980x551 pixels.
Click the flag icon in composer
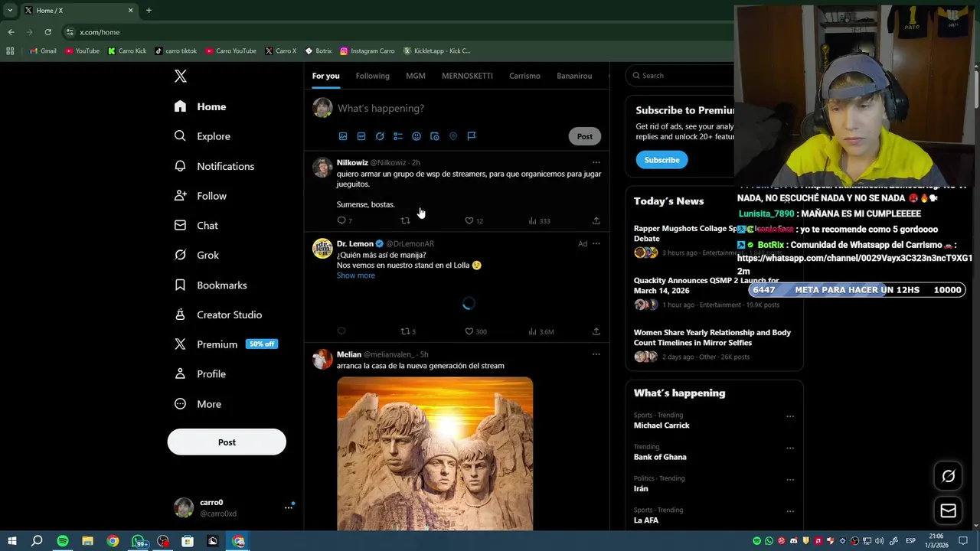[472, 136]
